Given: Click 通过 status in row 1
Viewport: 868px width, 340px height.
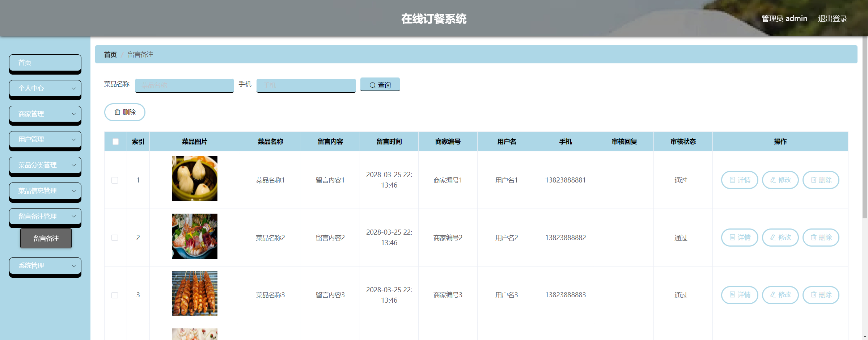Looking at the screenshot, I should click(681, 180).
